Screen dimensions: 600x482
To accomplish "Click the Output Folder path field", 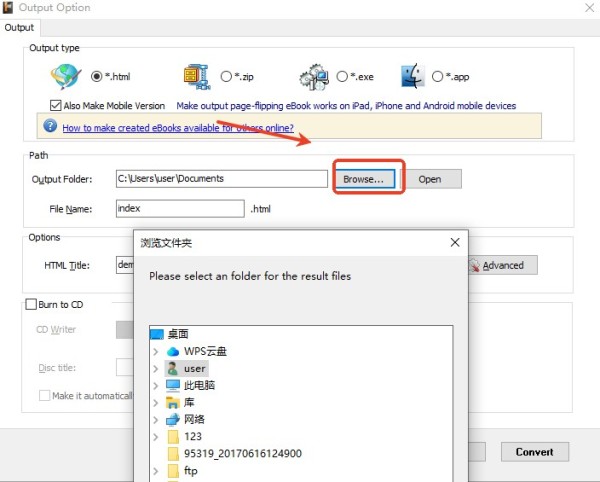I will click(x=222, y=179).
